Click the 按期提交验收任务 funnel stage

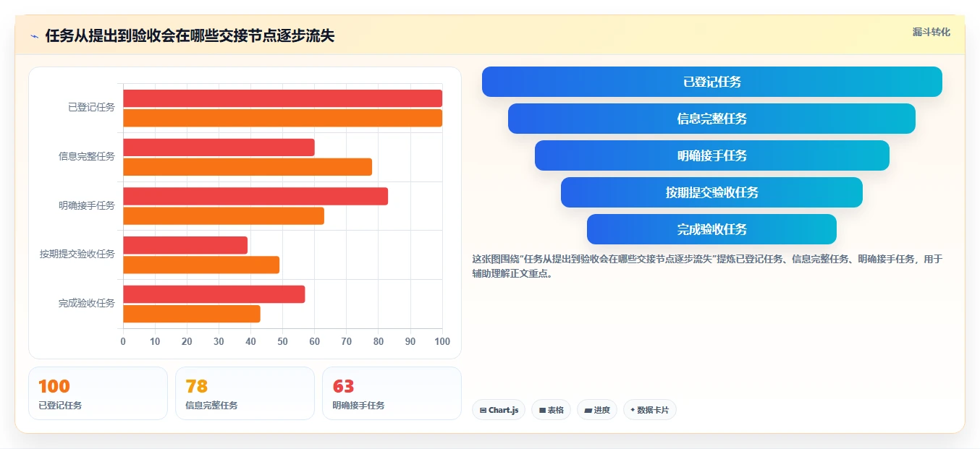(712, 192)
